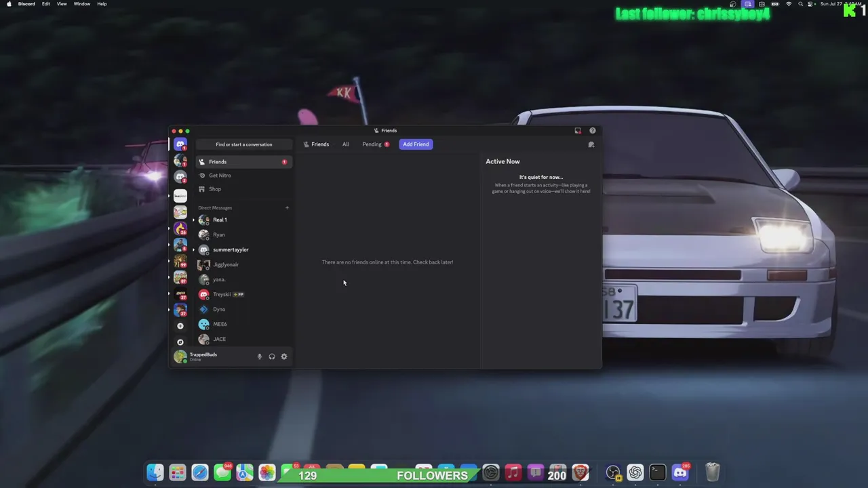Image resolution: width=868 pixels, height=488 pixels.
Task: Mute the microphone
Action: tap(259, 357)
